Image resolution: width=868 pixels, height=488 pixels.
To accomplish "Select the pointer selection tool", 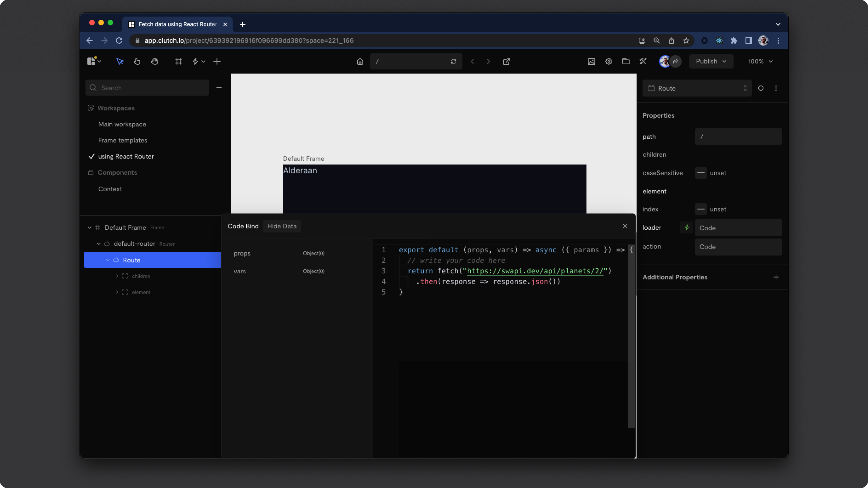I will 120,61.
